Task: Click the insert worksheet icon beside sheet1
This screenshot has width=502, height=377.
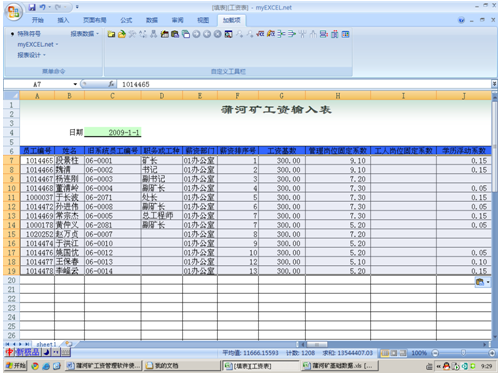Action: coord(68,343)
